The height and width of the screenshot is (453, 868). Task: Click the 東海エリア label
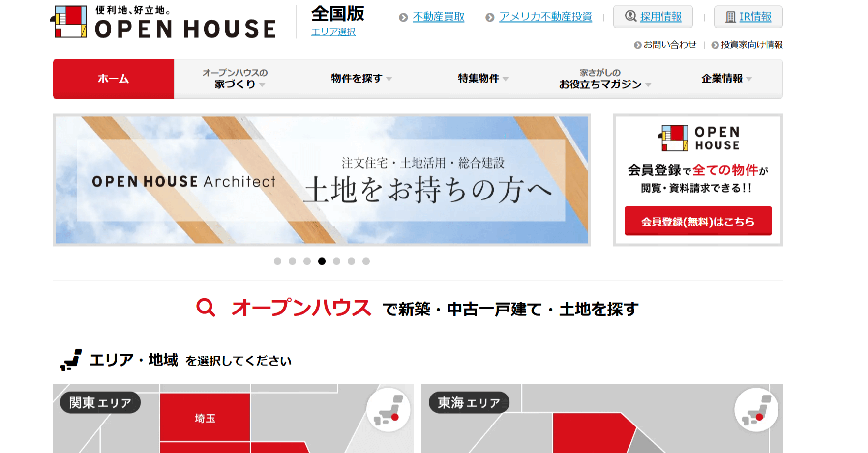469,403
